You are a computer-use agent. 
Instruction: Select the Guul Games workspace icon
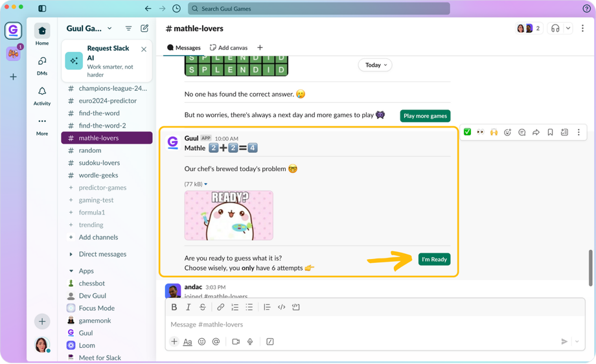14,30
